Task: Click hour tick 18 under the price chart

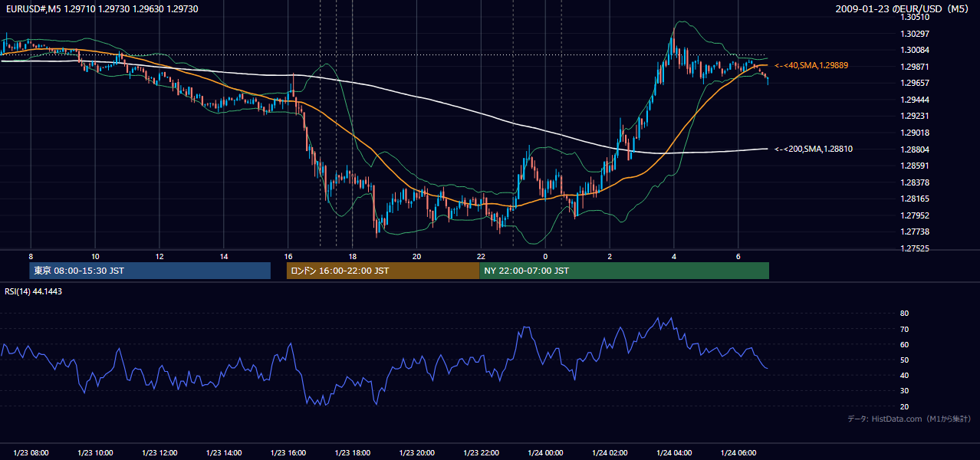Action: coord(352,256)
